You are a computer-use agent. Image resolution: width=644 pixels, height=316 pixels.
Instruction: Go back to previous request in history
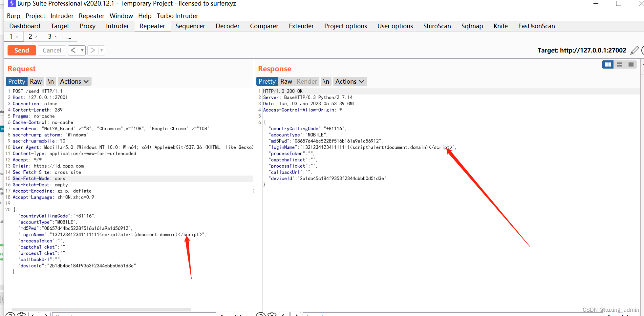[x=73, y=50]
